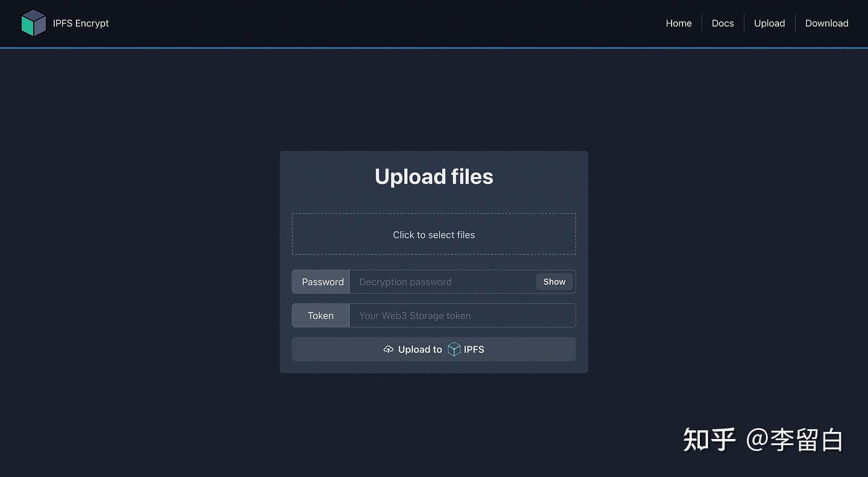Open the Docs page

pyautogui.click(x=723, y=23)
